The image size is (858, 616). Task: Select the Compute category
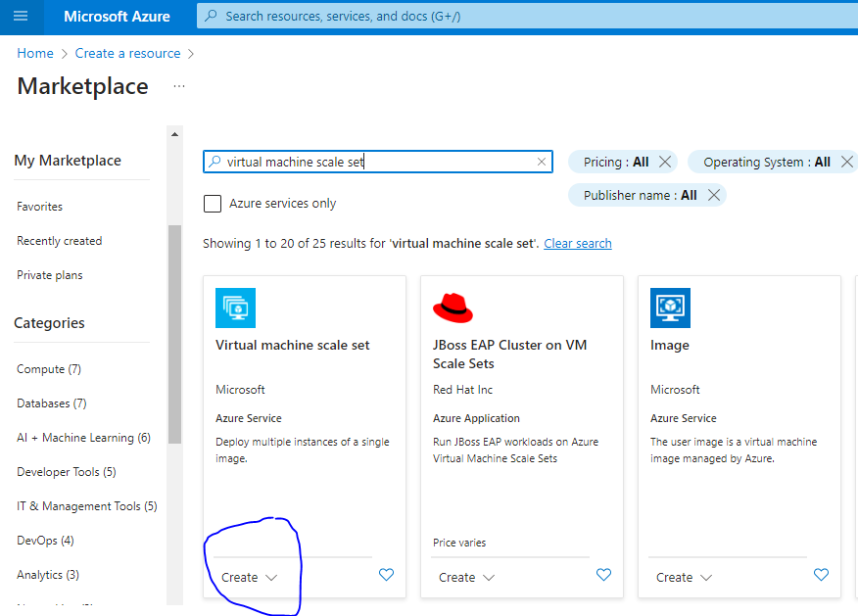[49, 369]
